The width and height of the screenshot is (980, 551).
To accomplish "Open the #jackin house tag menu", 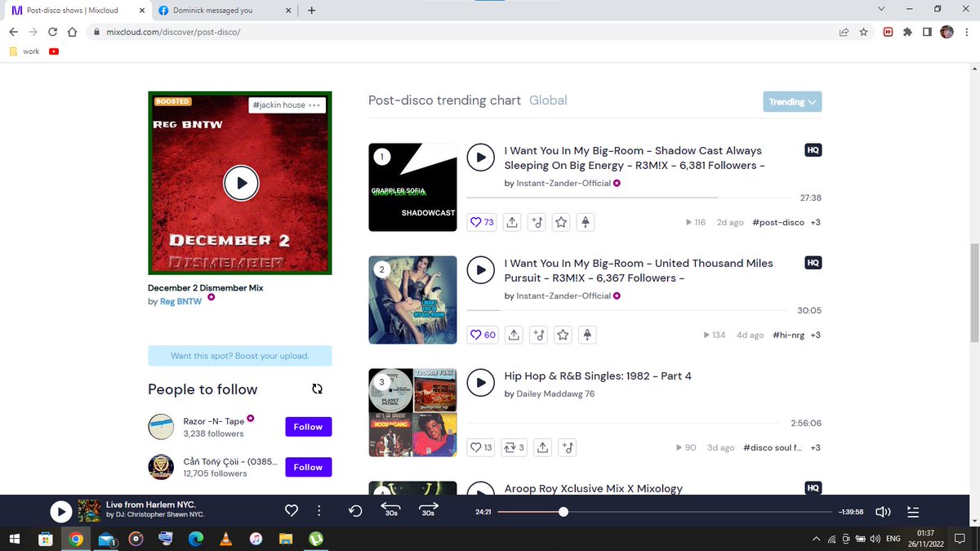I will point(314,105).
